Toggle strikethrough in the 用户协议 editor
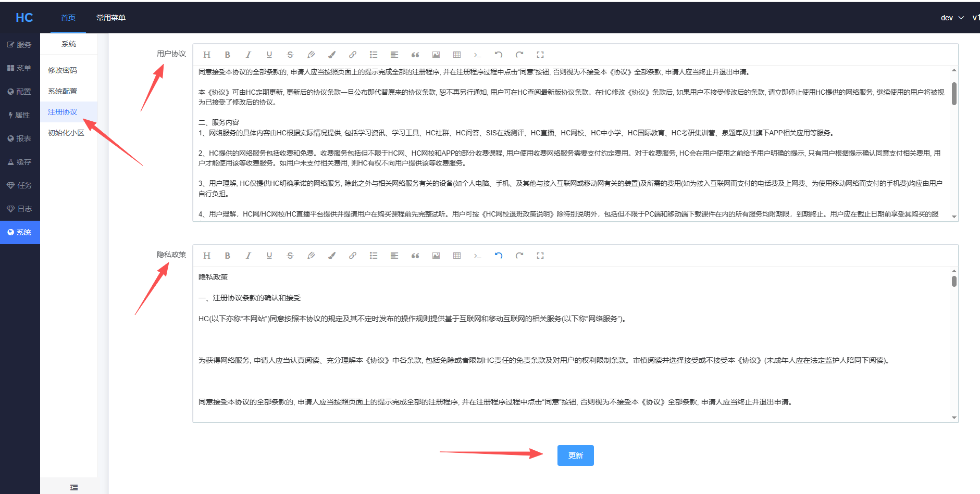The image size is (980, 494). pyautogui.click(x=290, y=54)
